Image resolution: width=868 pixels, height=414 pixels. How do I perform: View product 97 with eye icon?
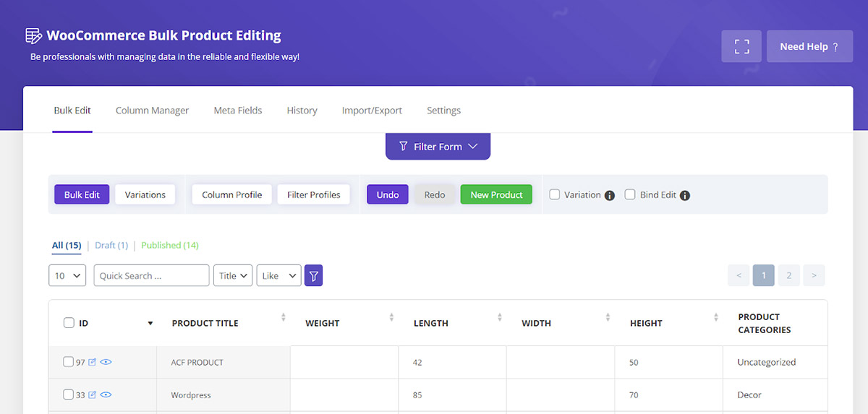(106, 362)
